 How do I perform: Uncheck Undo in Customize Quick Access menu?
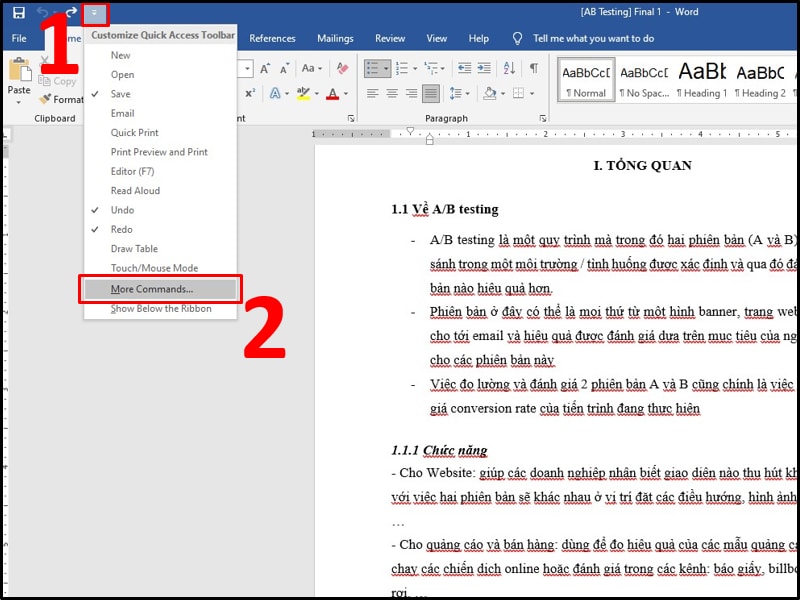160,210
